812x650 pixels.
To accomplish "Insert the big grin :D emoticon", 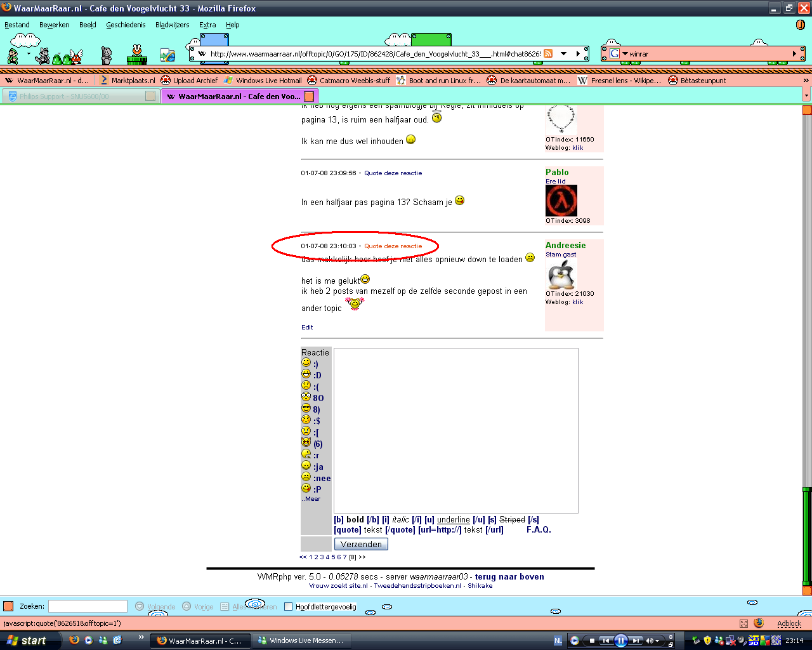I will click(x=306, y=375).
